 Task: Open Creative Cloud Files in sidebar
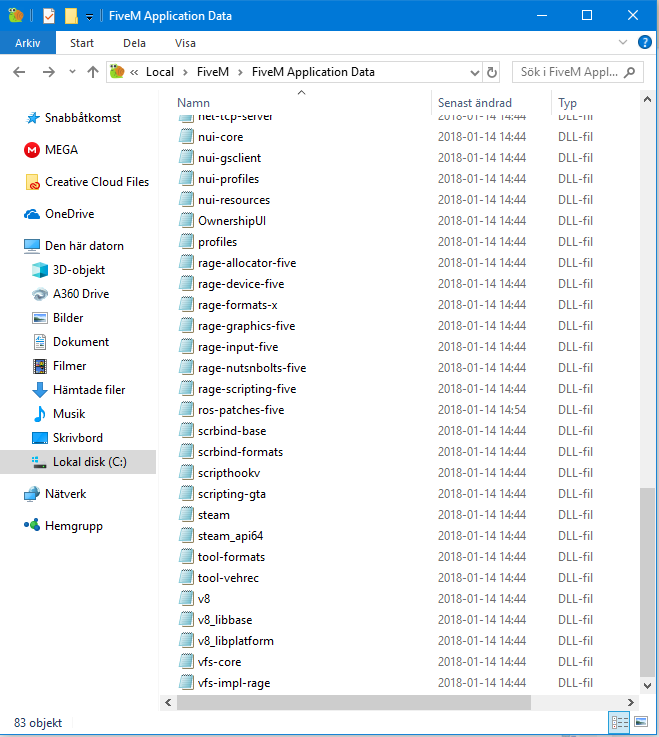click(x=97, y=181)
